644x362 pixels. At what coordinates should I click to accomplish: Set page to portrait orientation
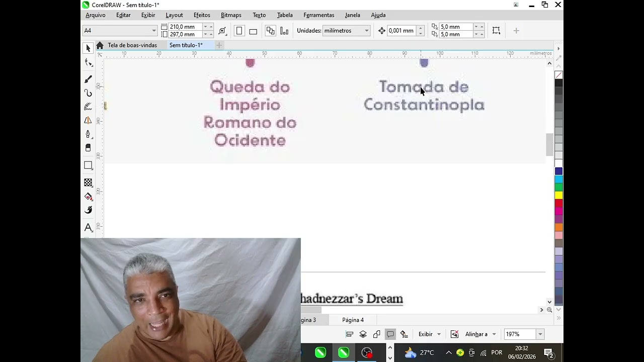point(239,31)
